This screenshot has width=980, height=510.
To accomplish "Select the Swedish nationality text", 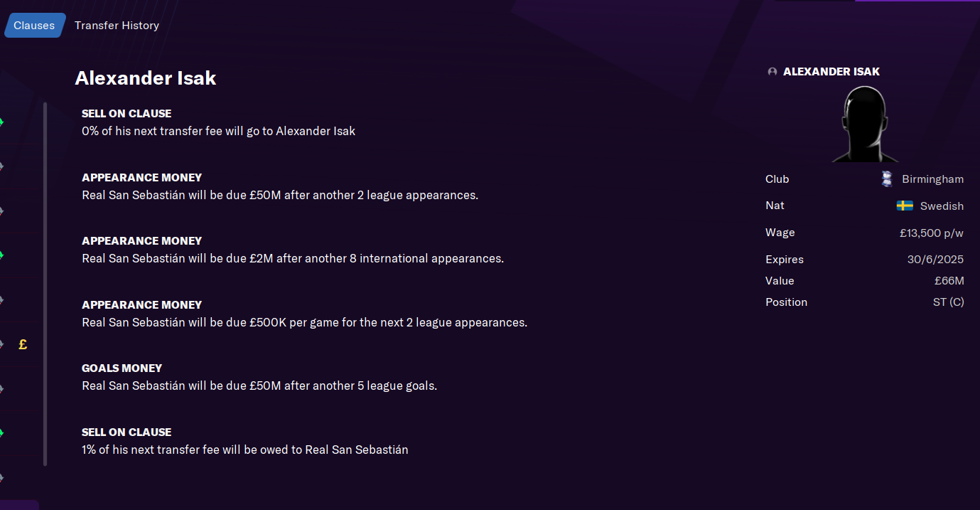I will click(x=942, y=206).
